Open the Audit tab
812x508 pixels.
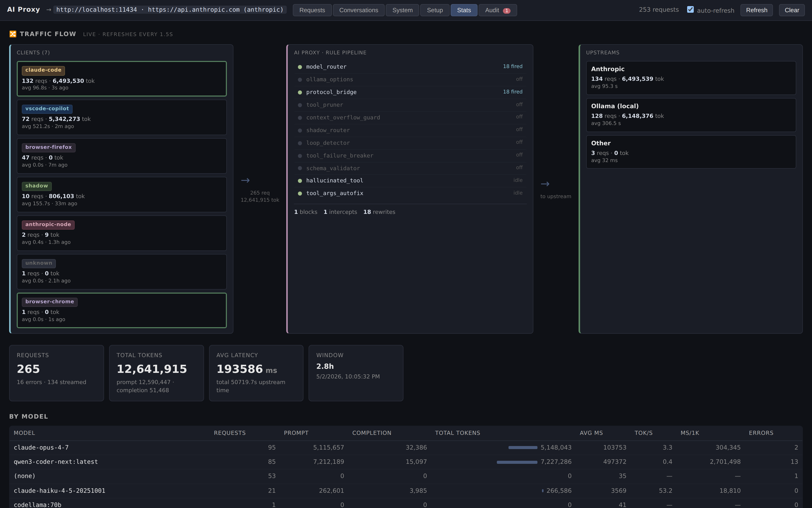pyautogui.click(x=497, y=10)
